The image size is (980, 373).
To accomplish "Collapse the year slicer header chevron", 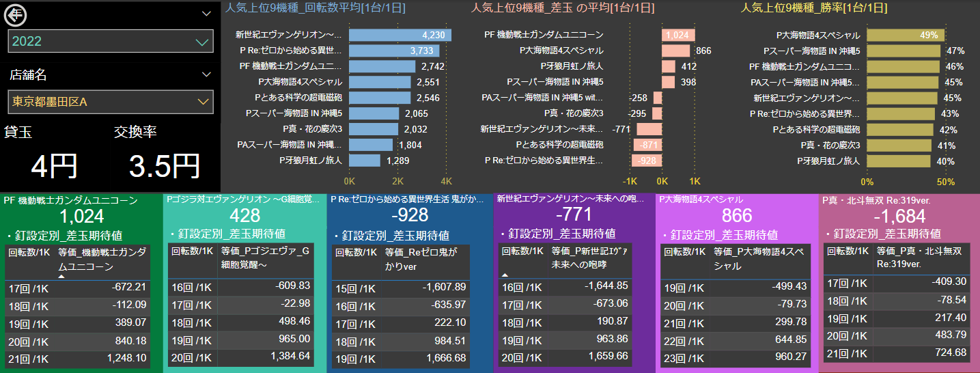I will pyautogui.click(x=206, y=14).
